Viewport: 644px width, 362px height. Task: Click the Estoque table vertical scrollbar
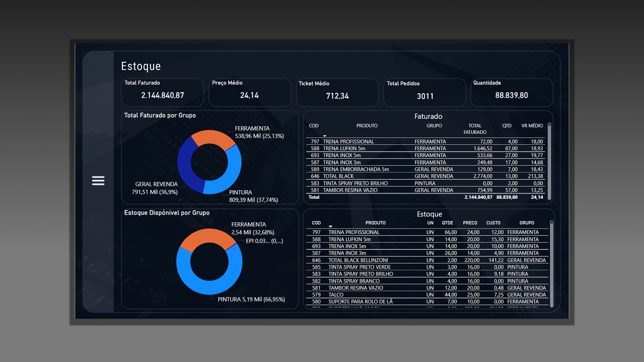click(551, 263)
